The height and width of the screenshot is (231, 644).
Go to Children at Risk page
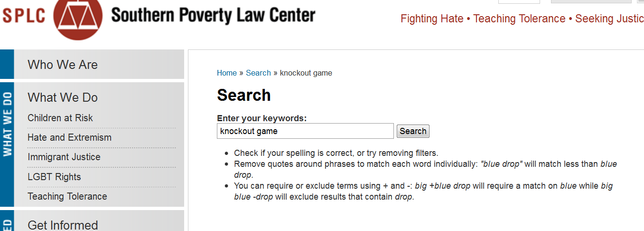(60, 118)
